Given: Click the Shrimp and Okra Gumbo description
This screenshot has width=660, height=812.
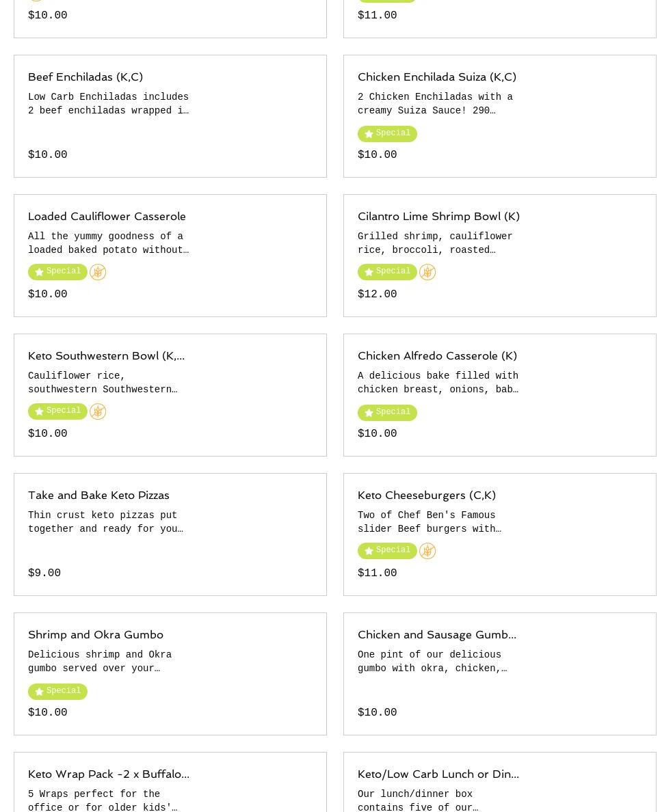Looking at the screenshot, I should [x=100, y=662].
